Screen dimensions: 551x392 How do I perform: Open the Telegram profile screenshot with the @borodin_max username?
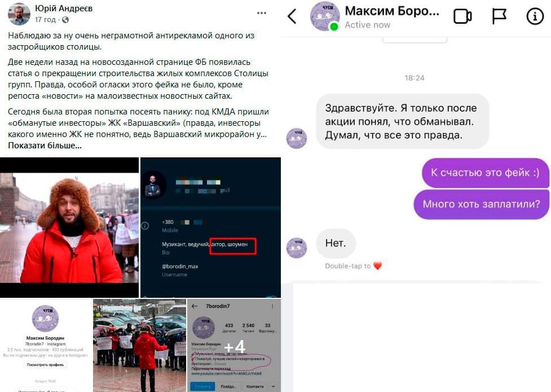click(210, 227)
